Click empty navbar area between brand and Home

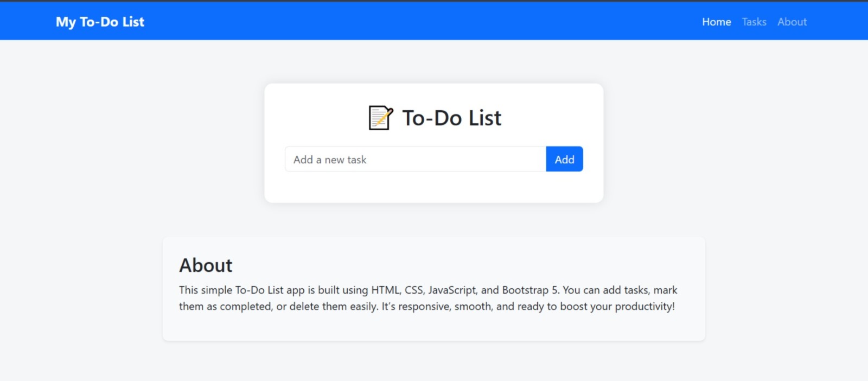tap(423, 22)
